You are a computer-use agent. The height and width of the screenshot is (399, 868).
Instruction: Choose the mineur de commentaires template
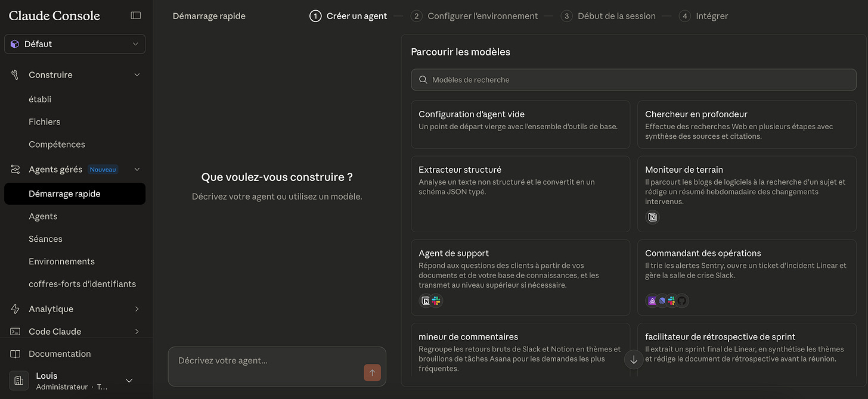click(x=520, y=351)
